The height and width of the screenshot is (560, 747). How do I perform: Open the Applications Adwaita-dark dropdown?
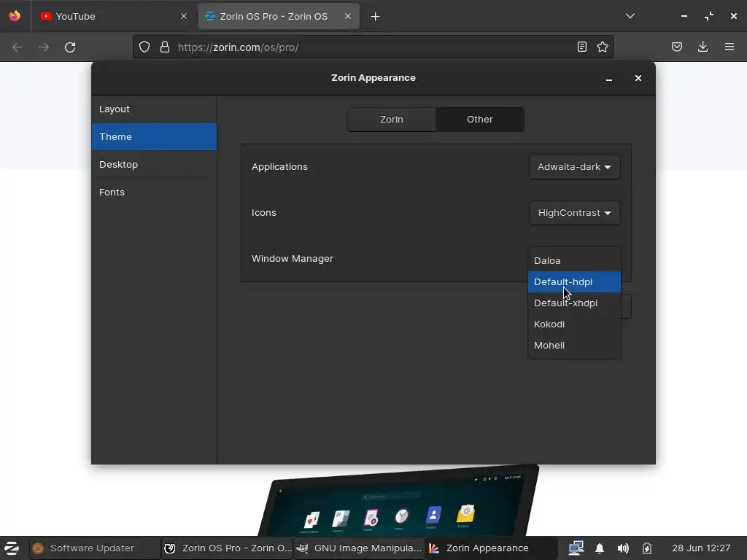point(575,167)
